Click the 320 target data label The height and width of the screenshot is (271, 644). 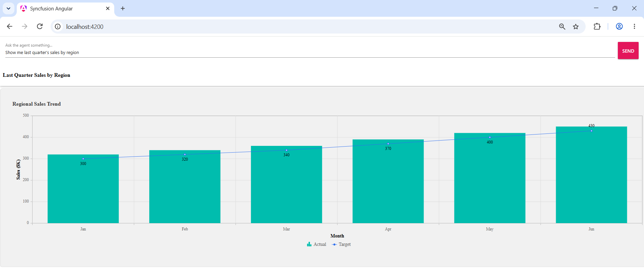[185, 159]
